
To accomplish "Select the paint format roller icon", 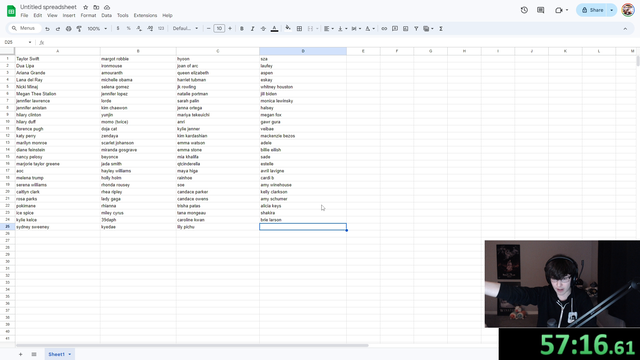I will click(x=79, y=29).
